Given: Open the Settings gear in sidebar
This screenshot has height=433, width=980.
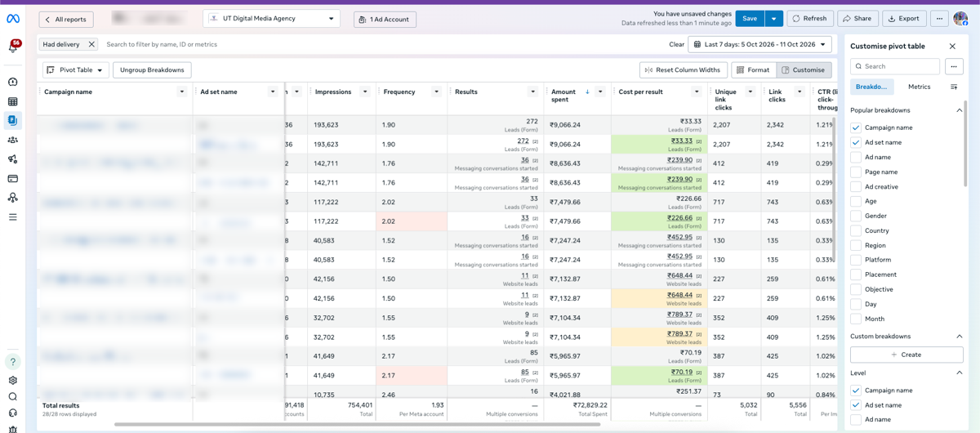Looking at the screenshot, I should 12,380.
